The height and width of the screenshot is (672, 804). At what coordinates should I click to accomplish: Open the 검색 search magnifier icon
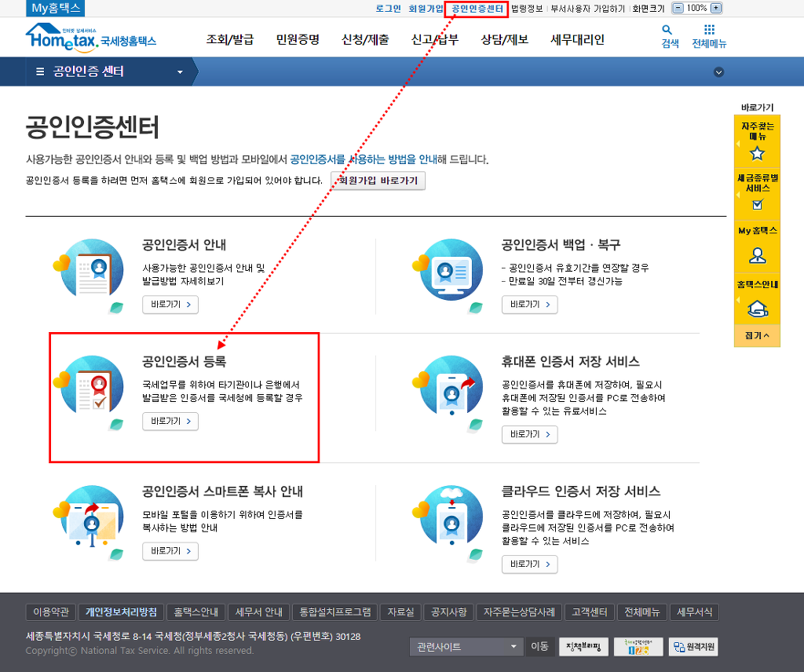coord(667,30)
